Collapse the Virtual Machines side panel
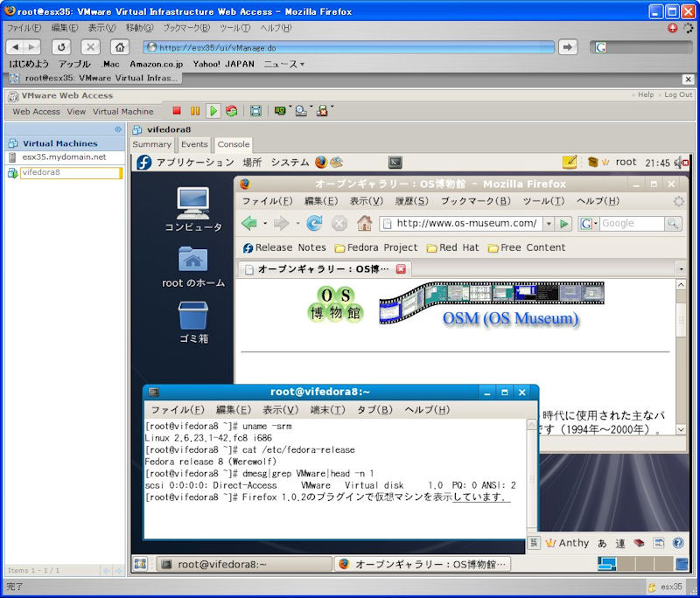 118,129
